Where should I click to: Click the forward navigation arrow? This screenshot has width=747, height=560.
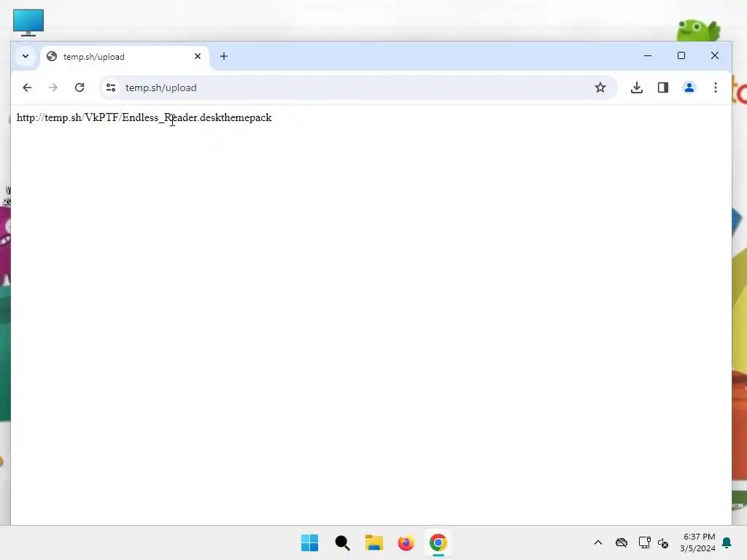coord(53,87)
